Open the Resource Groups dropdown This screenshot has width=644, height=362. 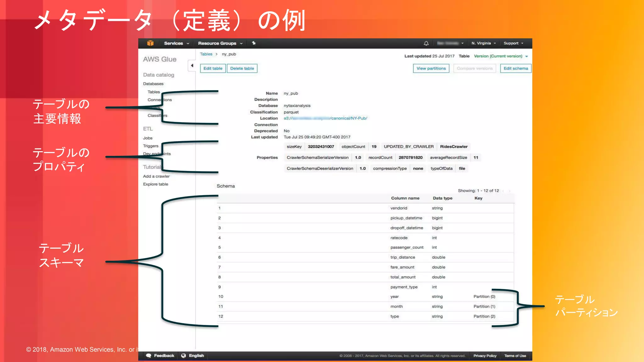[x=220, y=43]
